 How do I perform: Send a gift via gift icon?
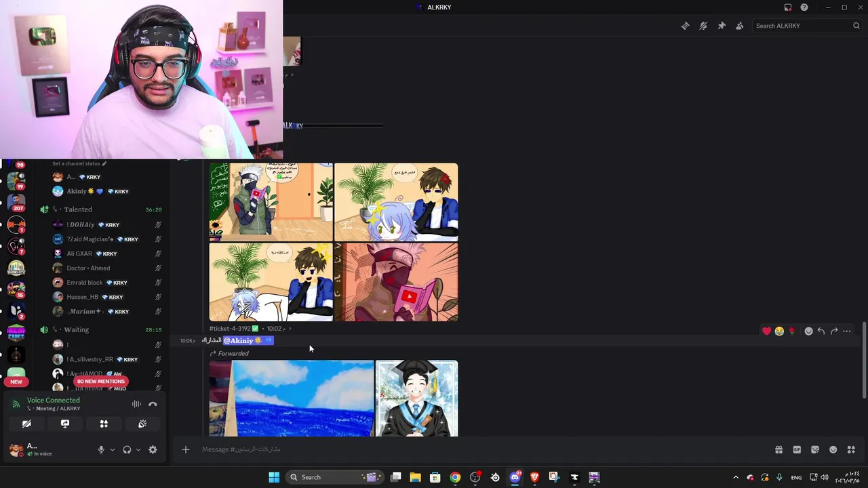[778, 449]
